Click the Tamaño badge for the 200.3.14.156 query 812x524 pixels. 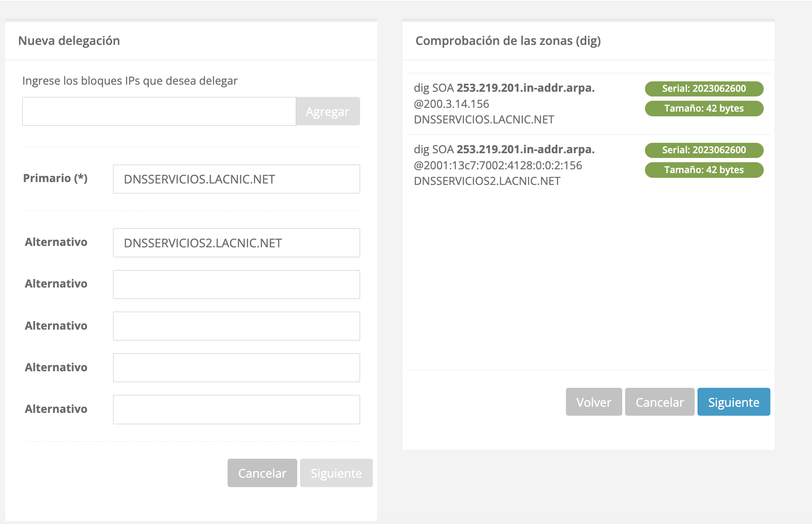pos(704,109)
